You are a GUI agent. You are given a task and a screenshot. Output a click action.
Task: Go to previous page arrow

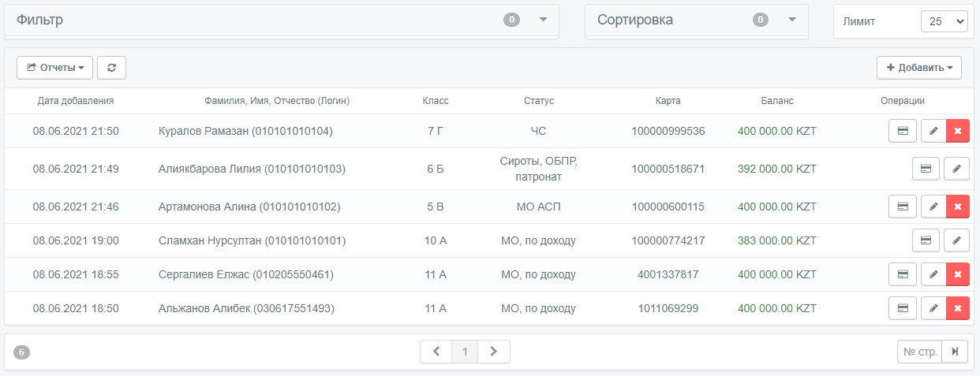(x=436, y=352)
